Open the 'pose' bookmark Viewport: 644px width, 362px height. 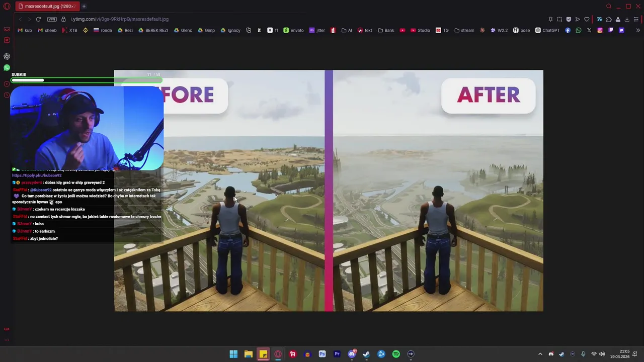pos(521,30)
